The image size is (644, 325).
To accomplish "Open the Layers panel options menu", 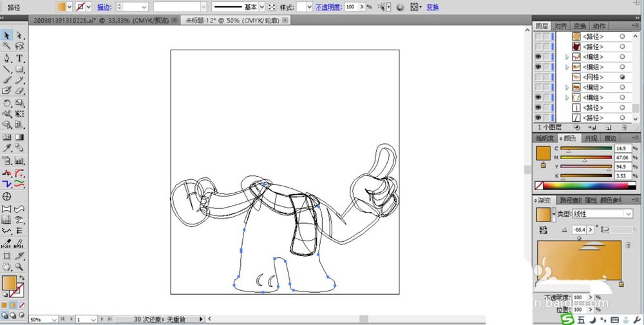I will pyautogui.click(x=636, y=26).
